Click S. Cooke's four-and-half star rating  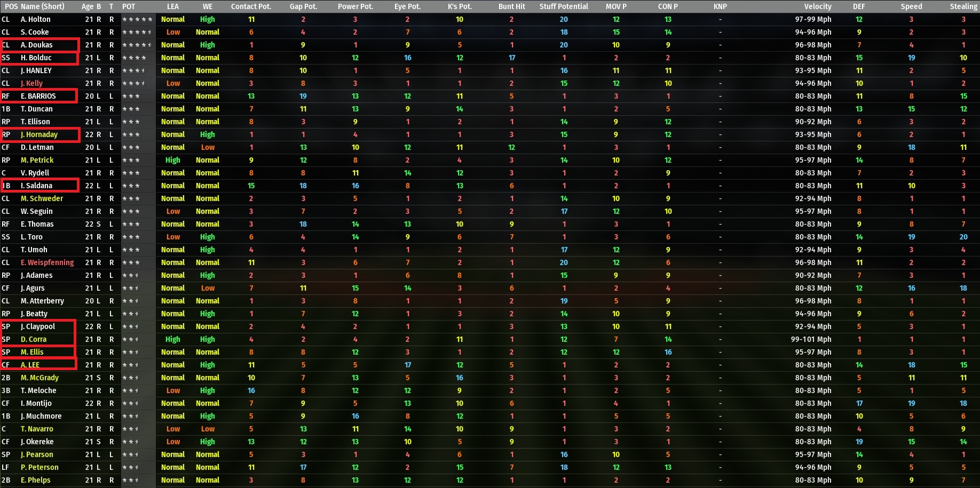click(137, 32)
